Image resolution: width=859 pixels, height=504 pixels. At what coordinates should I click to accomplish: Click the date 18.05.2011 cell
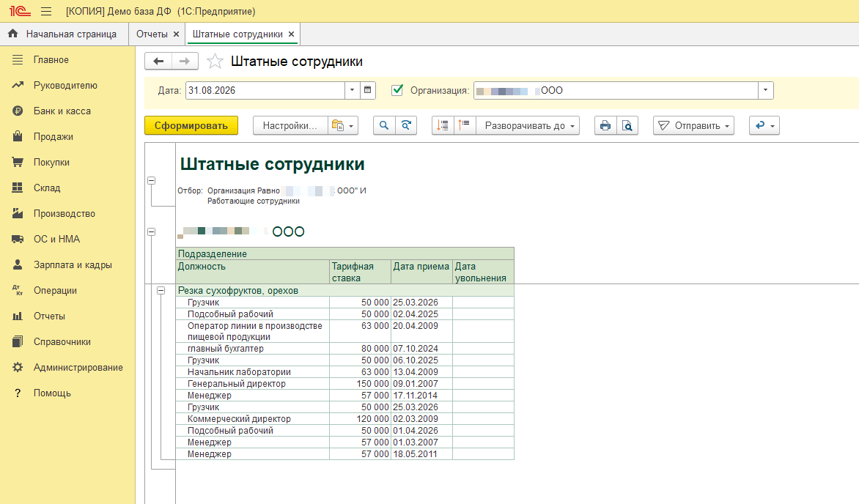pyautogui.click(x=421, y=453)
